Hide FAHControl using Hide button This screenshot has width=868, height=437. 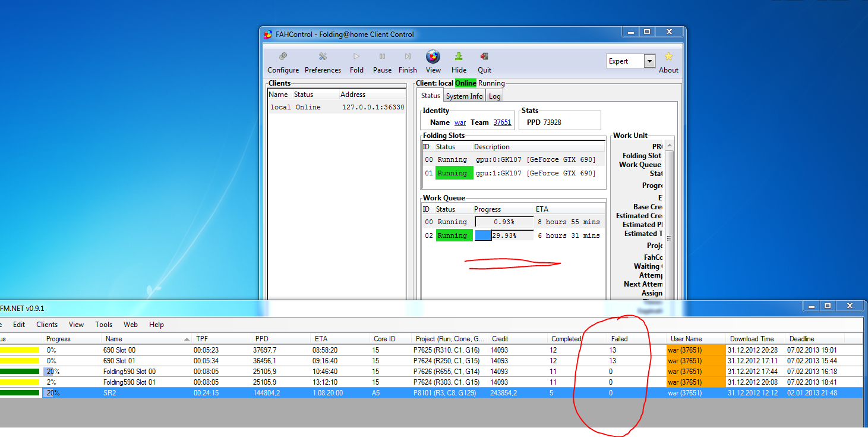pos(459,62)
